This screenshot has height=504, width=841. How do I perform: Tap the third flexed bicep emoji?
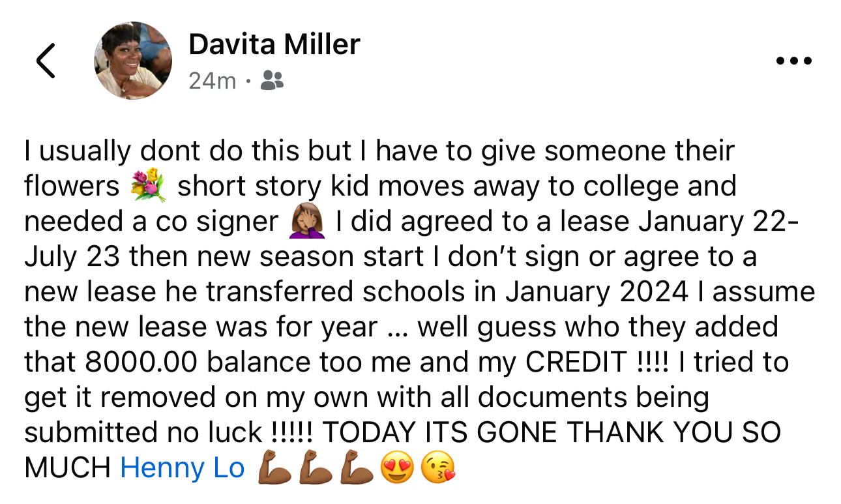(357, 468)
